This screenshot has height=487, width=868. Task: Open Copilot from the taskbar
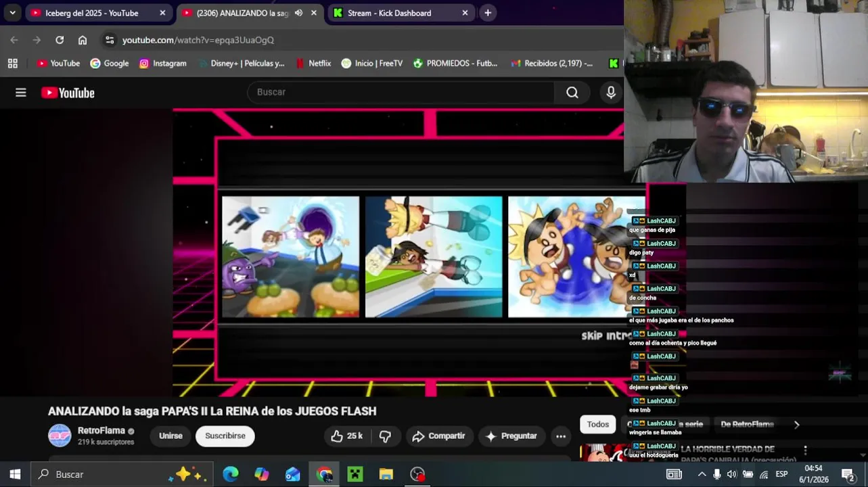click(x=262, y=474)
